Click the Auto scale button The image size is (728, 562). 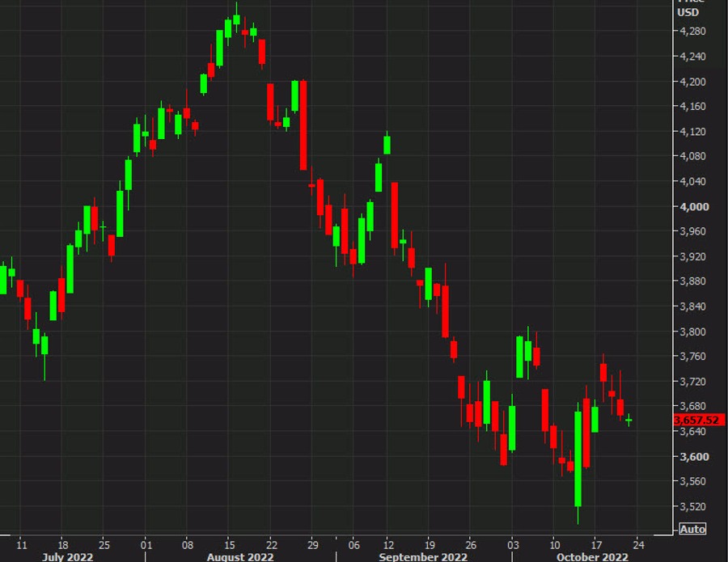point(692,529)
